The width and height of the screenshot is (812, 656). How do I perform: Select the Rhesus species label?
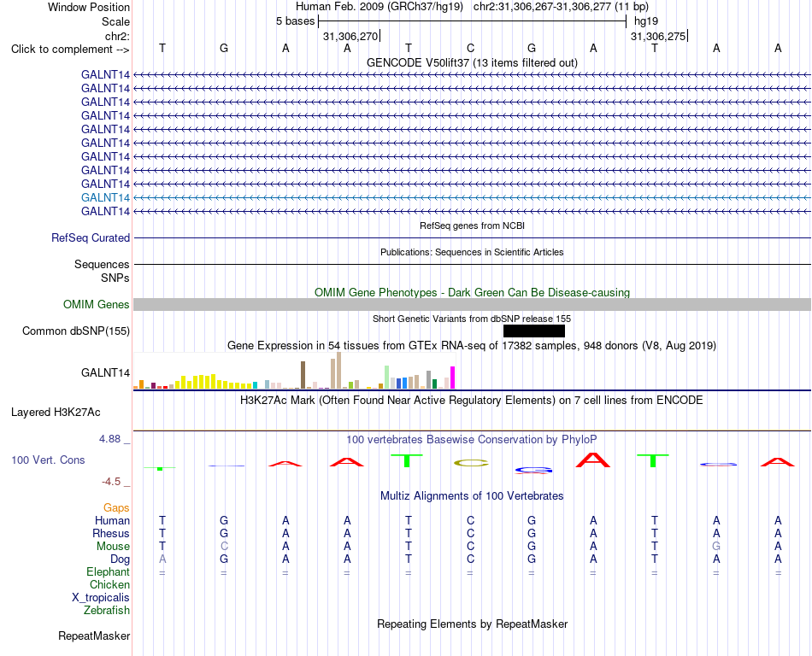[111, 533]
